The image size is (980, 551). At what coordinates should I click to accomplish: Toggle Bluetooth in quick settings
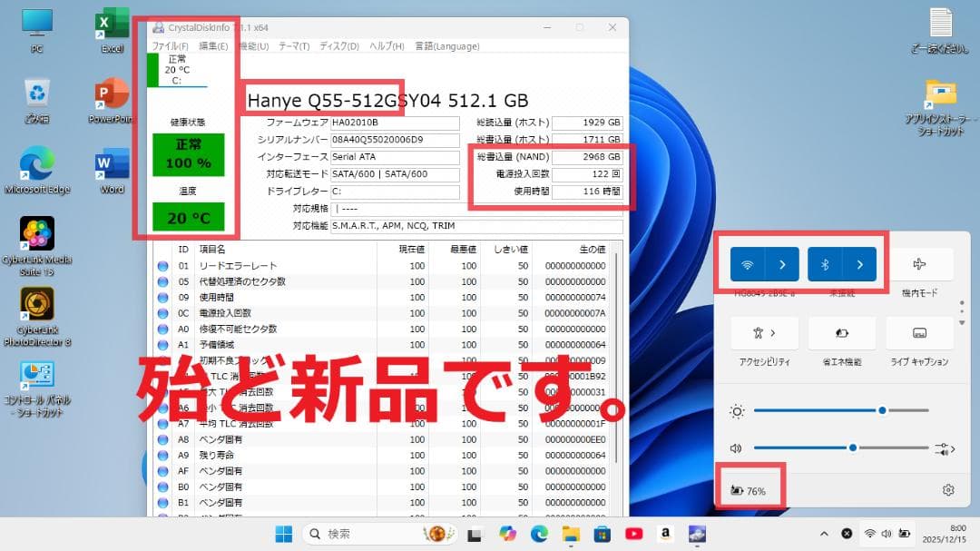pos(824,264)
